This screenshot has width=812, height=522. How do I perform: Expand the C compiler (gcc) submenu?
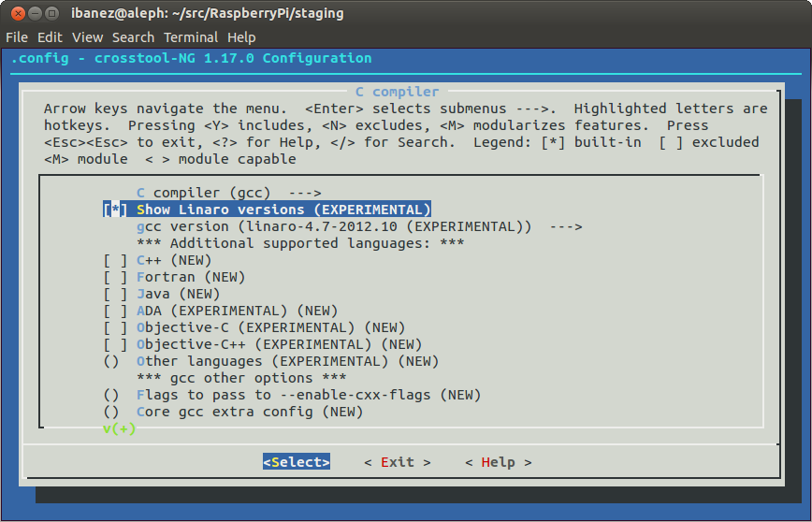[229, 193]
